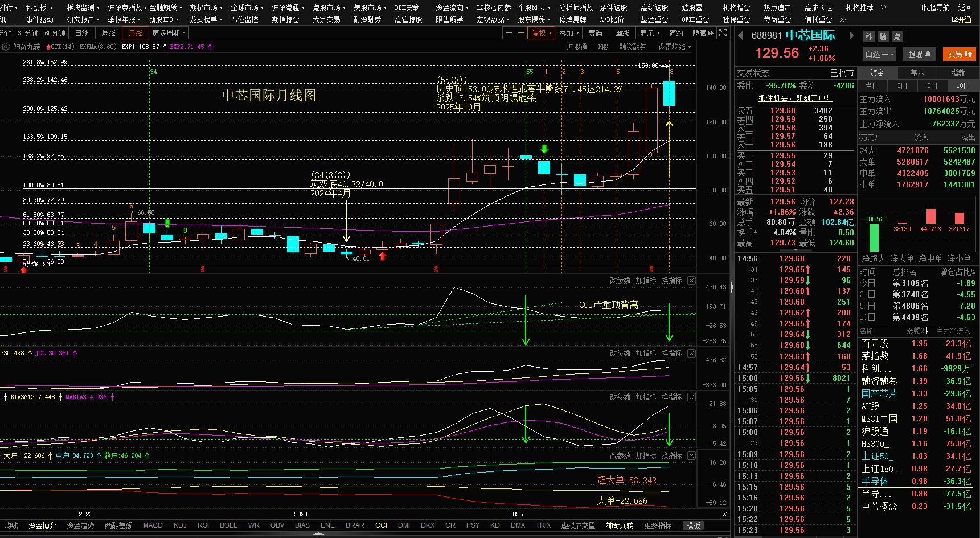
Task: Toggle 筹码 chip distribution view
Action: tap(595, 33)
